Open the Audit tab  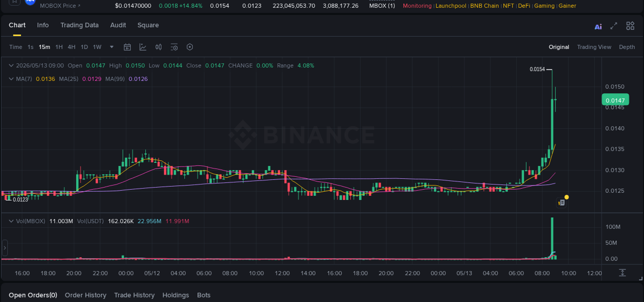(x=118, y=25)
